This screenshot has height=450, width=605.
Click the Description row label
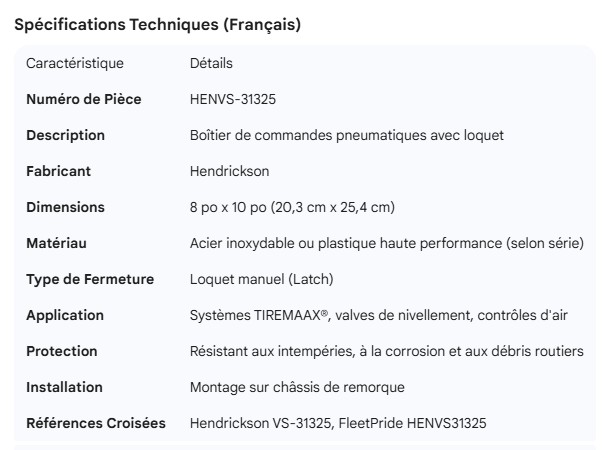(x=65, y=136)
